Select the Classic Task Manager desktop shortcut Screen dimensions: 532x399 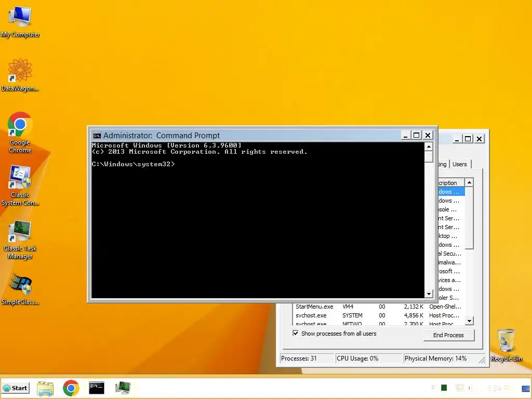click(x=20, y=240)
